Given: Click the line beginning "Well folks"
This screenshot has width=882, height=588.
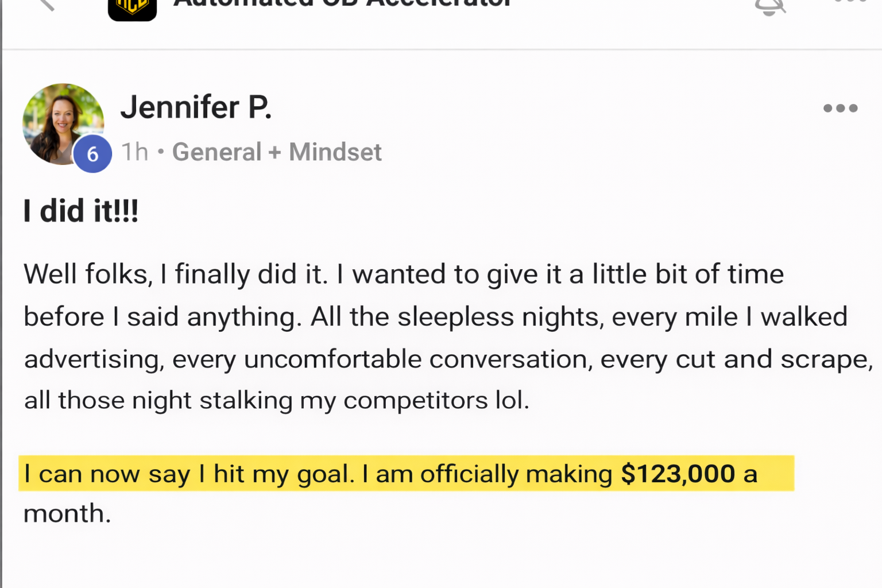Looking at the screenshot, I should tap(403, 274).
